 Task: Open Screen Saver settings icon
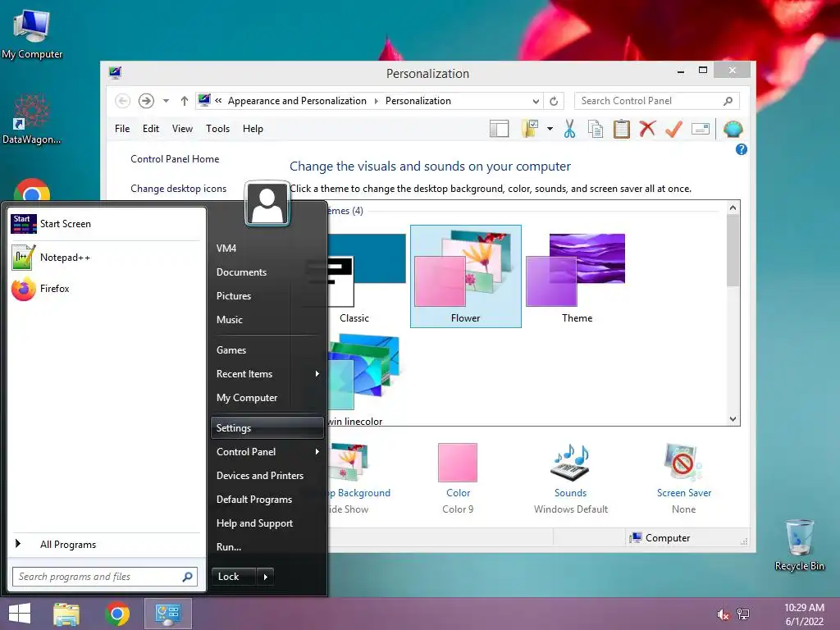(x=683, y=463)
